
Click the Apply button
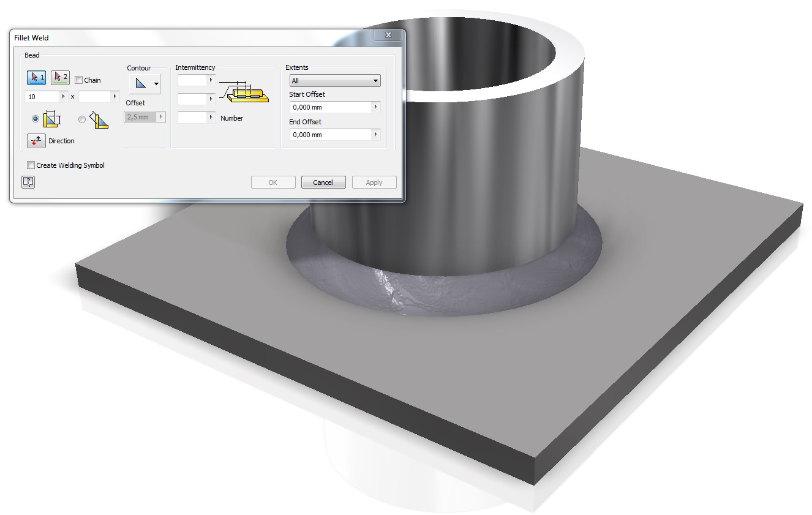[374, 182]
